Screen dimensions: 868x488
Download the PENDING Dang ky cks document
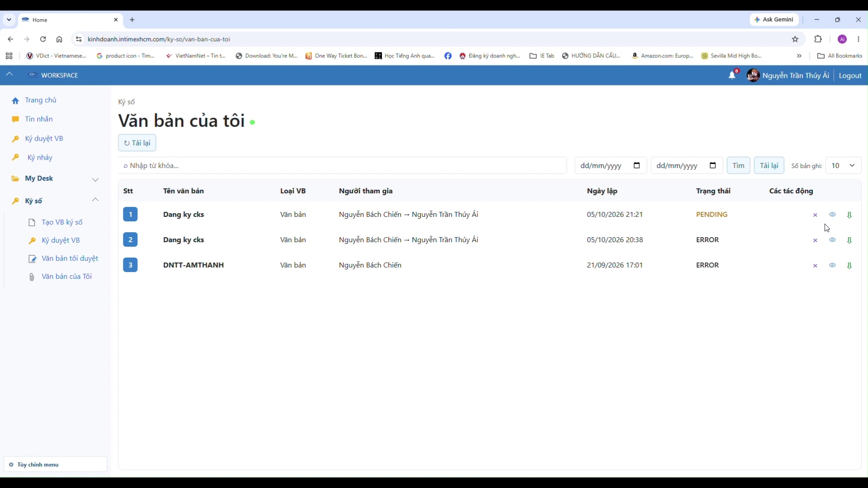pos(849,215)
